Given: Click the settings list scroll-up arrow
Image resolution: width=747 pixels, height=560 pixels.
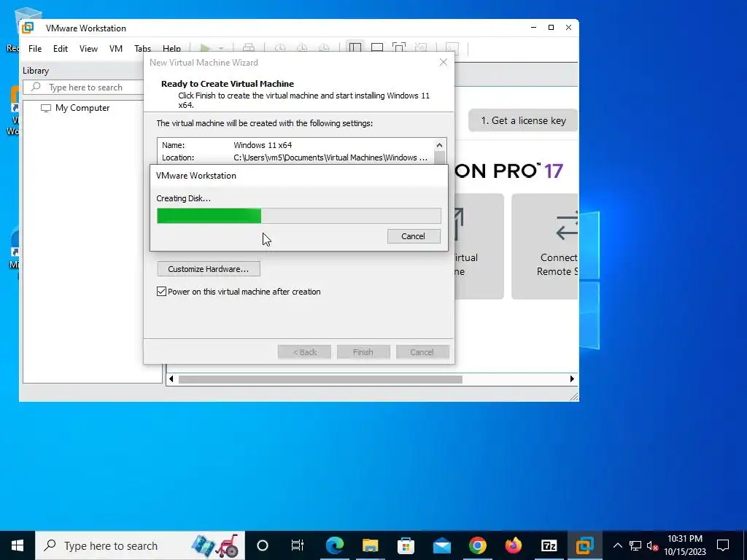Looking at the screenshot, I should 439,145.
